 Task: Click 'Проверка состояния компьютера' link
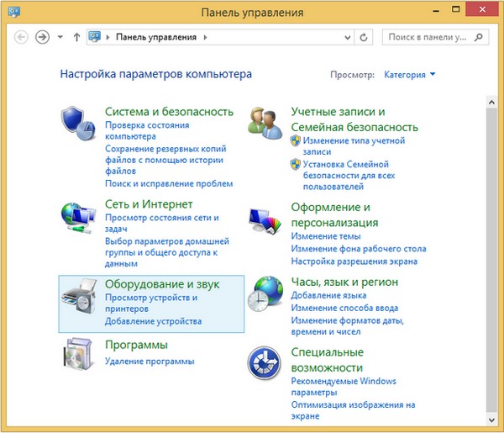click(x=147, y=130)
